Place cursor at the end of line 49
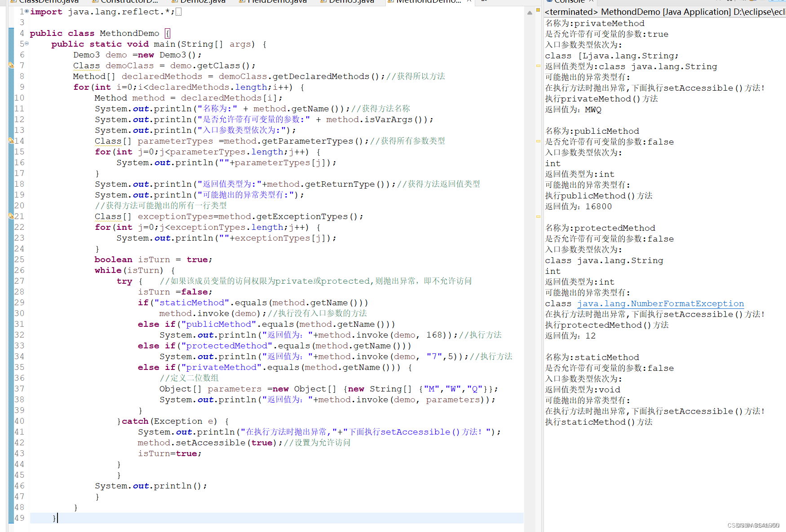 (57, 518)
